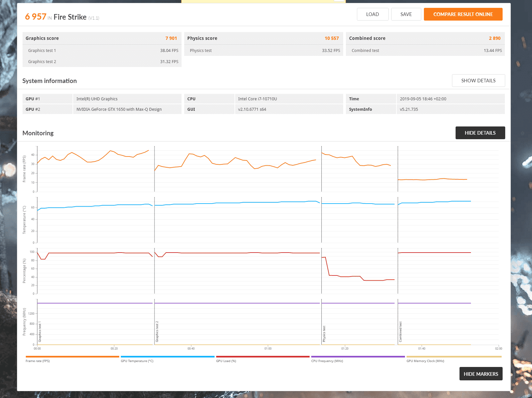Select the Combined test timeline marker
Image resolution: width=532 pixels, height=398 pixels.
coord(400,332)
